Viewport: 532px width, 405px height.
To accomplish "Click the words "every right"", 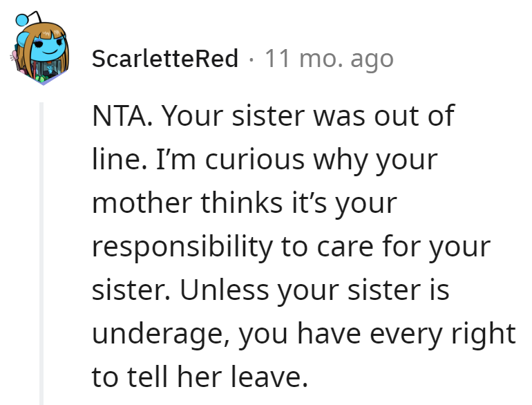I will click(x=442, y=335).
